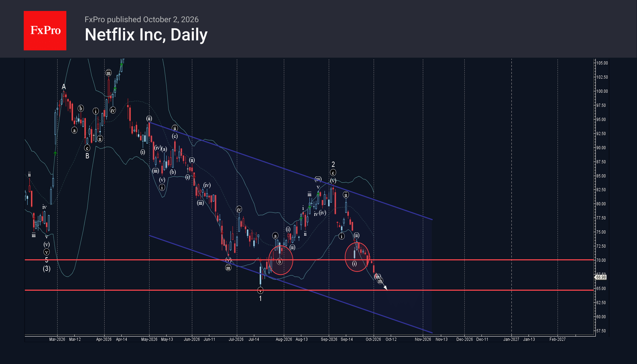Click the Jul-2026 date label
The height and width of the screenshot is (364, 637).
[x=236, y=339]
